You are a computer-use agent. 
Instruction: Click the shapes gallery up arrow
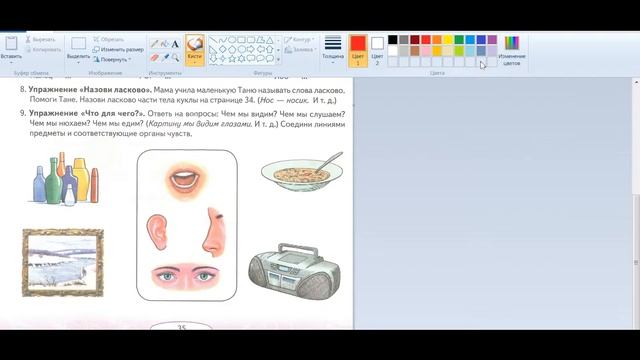(278, 40)
